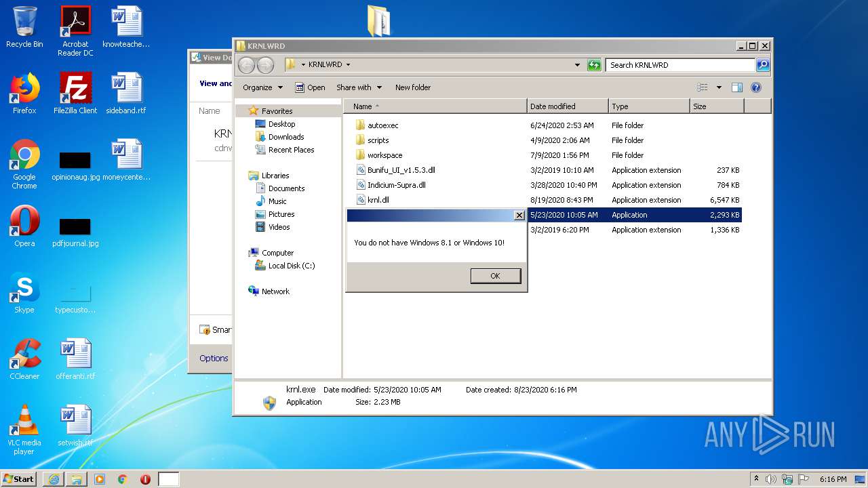Screen dimensions: 868x488
Task: Open Windows Explorer taskbar icon
Action: 77,479
